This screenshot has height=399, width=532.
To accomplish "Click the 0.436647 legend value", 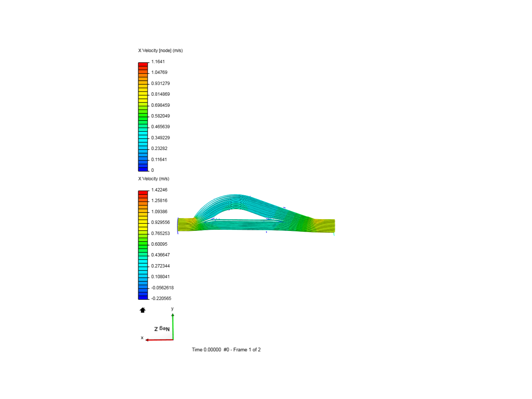I will [160, 255].
